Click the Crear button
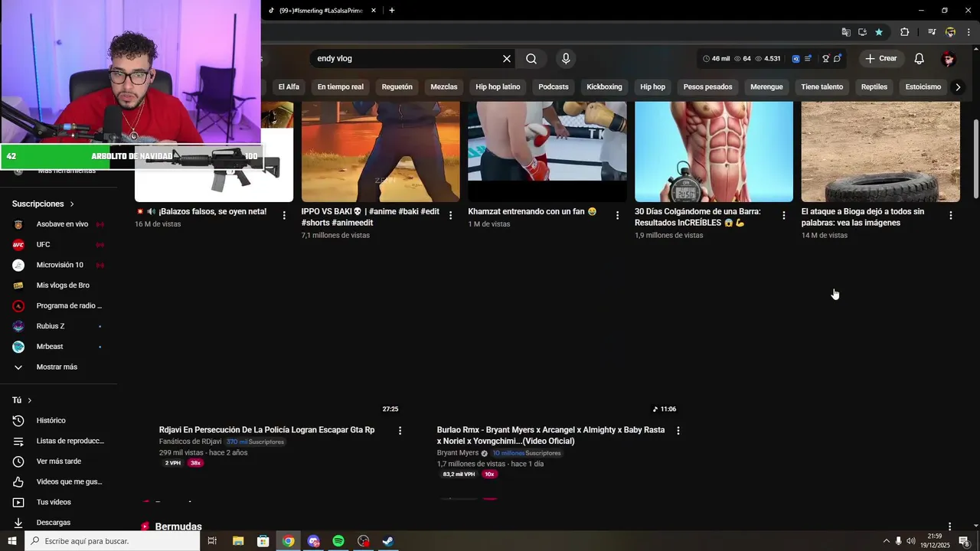This screenshot has height=551, width=980. coord(880,58)
